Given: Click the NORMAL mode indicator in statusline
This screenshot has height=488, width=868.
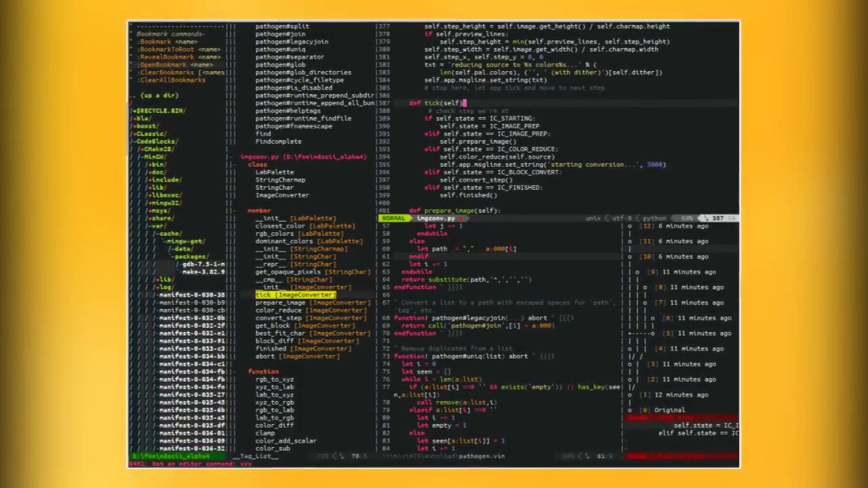Looking at the screenshot, I should coord(394,218).
